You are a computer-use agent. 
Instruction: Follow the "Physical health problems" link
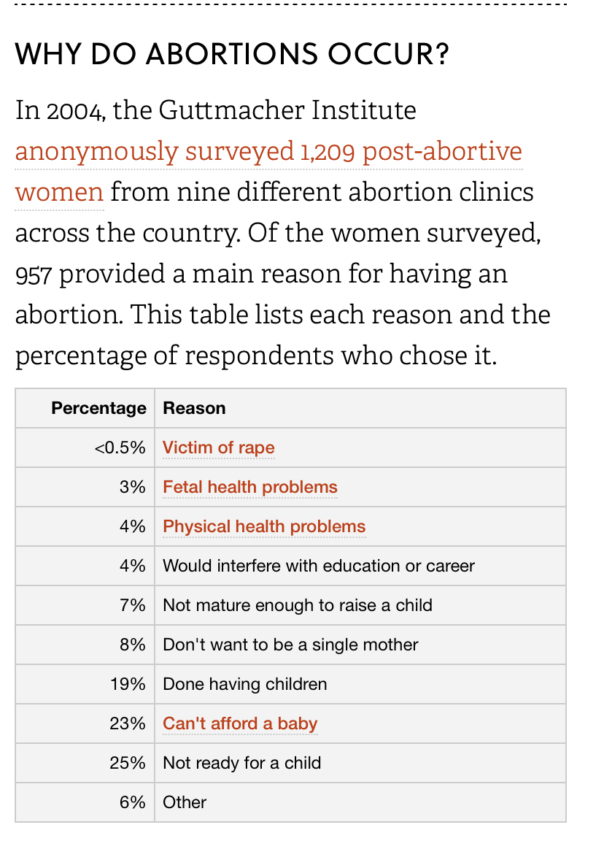click(x=264, y=526)
